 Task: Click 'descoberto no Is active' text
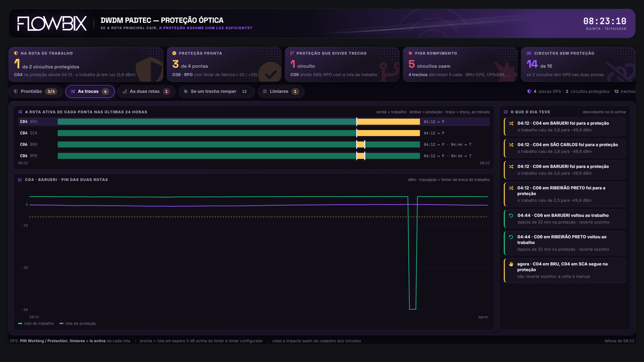(x=604, y=112)
